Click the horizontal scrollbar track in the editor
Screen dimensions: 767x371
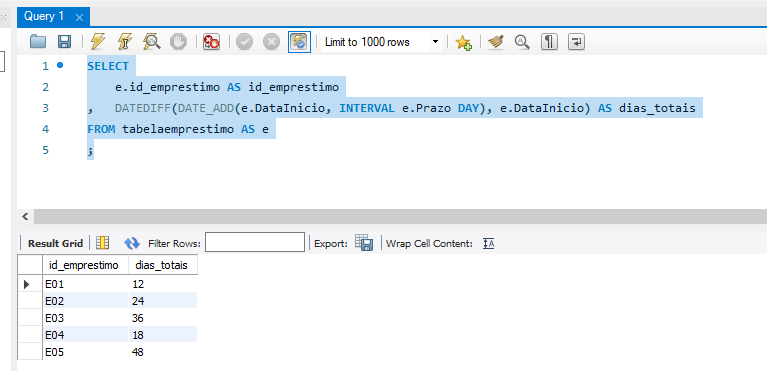pos(400,217)
